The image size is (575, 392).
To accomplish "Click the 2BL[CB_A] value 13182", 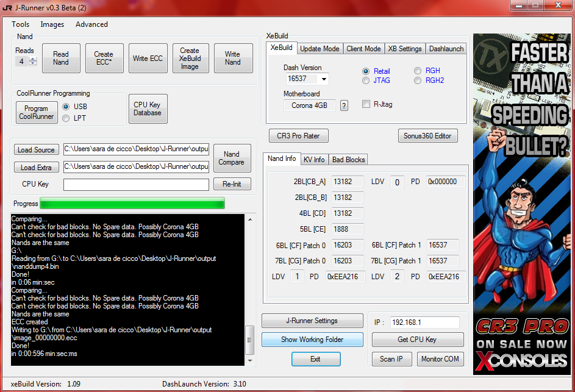I will (348, 182).
